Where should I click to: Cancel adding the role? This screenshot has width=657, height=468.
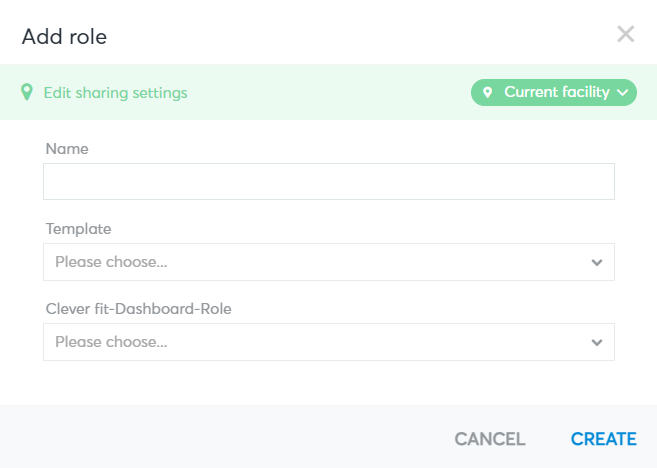coord(489,439)
